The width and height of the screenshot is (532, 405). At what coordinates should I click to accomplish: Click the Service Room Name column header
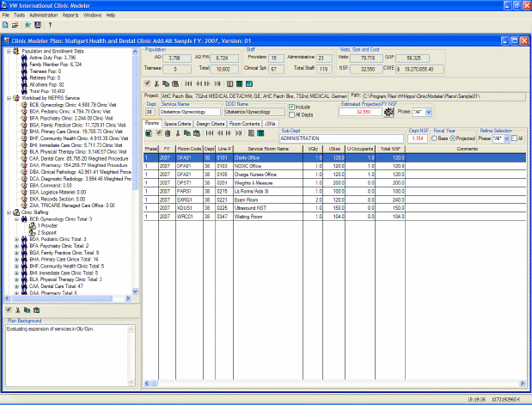point(267,149)
